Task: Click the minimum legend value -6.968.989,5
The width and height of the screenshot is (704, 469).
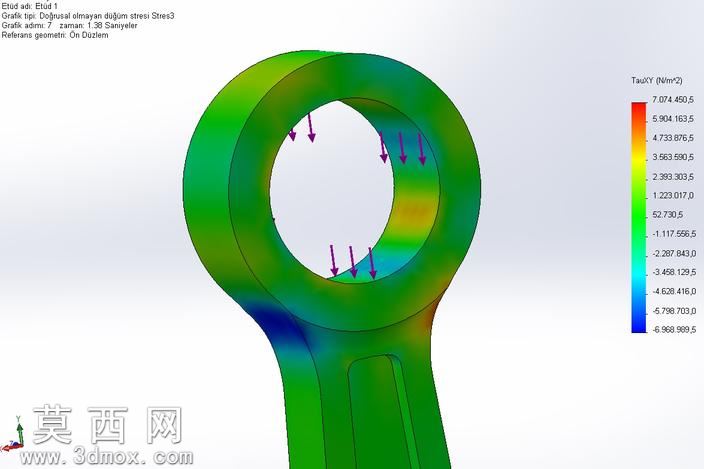Action: click(x=673, y=329)
